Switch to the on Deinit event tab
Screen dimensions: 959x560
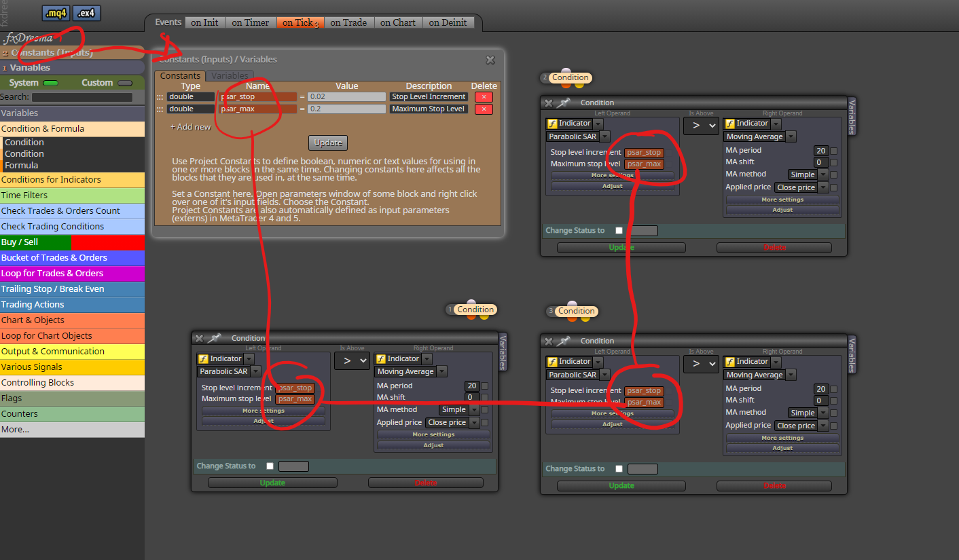point(447,22)
